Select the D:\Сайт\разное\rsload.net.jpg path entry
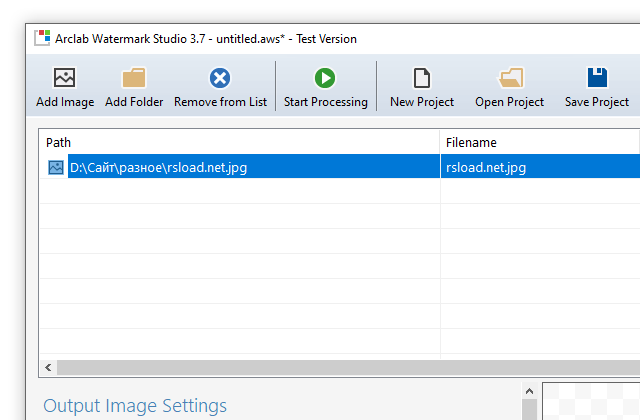The width and height of the screenshot is (640, 420). tap(158, 168)
